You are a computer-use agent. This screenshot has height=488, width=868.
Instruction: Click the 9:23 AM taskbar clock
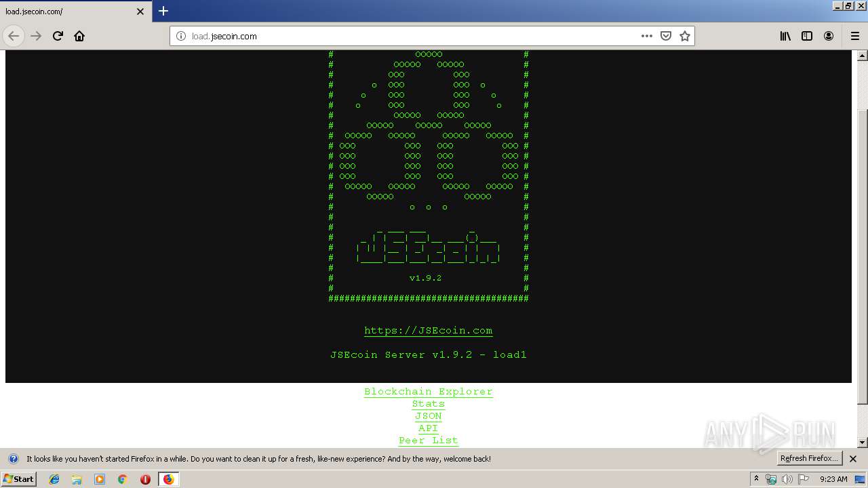pos(833,479)
